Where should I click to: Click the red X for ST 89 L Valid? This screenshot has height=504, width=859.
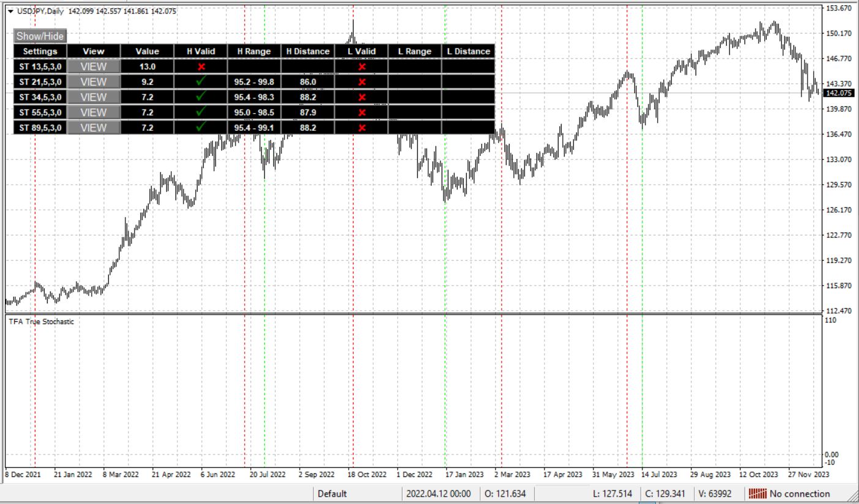(362, 127)
